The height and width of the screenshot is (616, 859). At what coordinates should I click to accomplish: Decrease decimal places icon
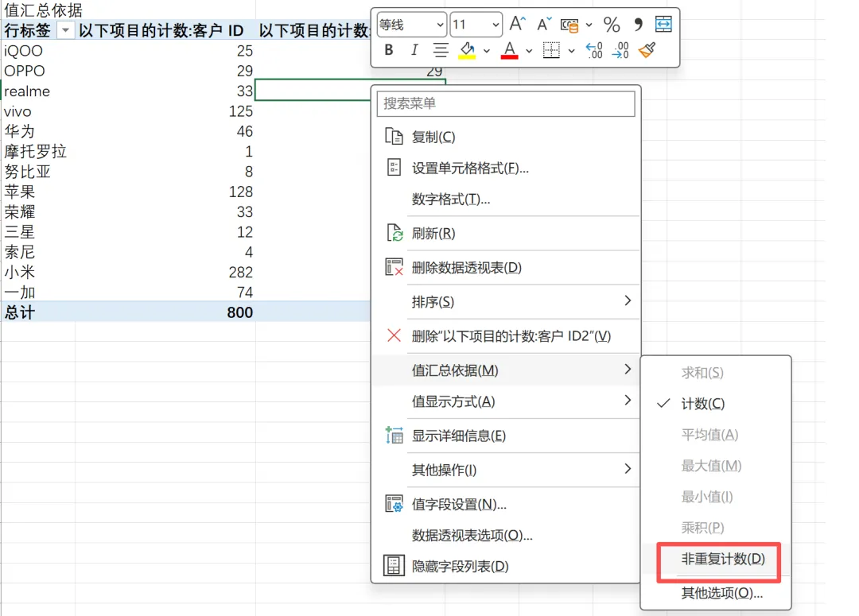click(x=620, y=50)
